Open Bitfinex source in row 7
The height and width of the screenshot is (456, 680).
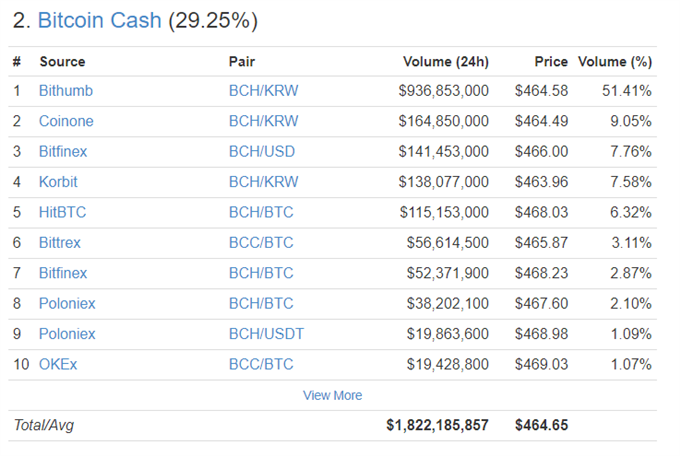[63, 273]
